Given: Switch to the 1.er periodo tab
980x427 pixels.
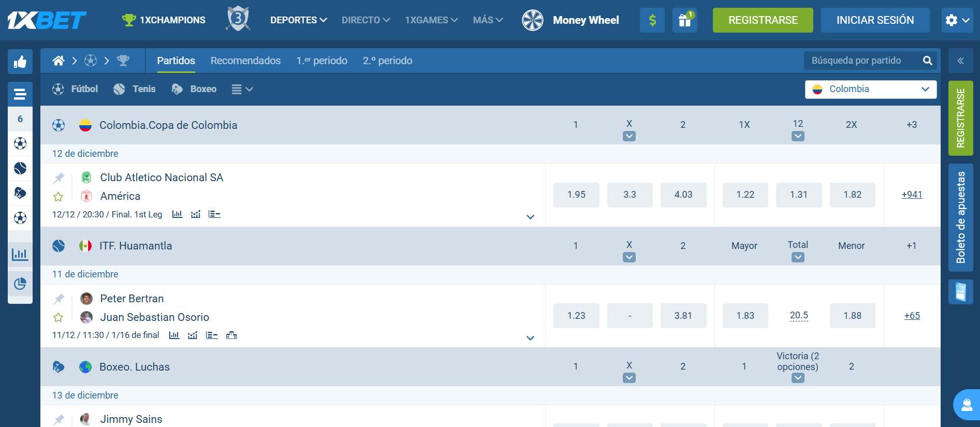Looking at the screenshot, I should (321, 61).
